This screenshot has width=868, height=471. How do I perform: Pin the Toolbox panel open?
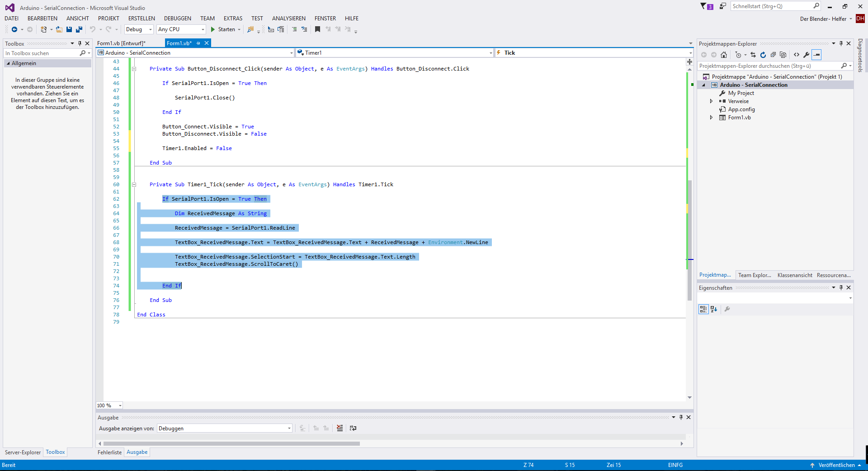[80, 43]
